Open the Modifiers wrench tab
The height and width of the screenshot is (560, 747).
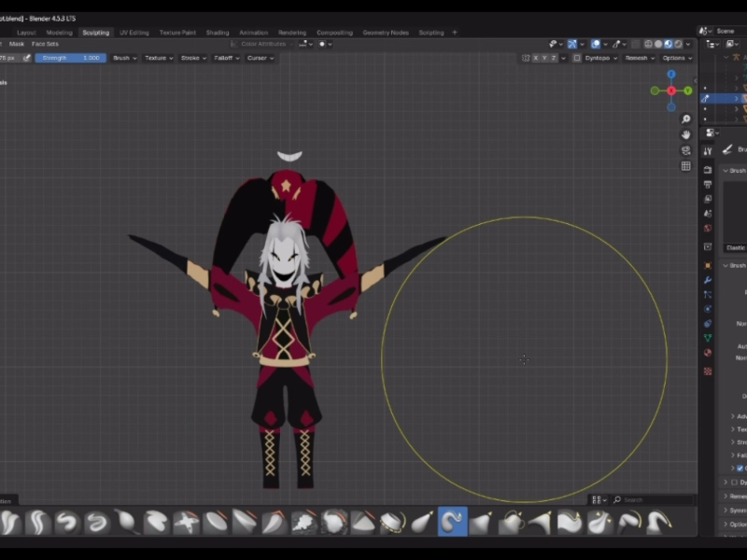[708, 280]
